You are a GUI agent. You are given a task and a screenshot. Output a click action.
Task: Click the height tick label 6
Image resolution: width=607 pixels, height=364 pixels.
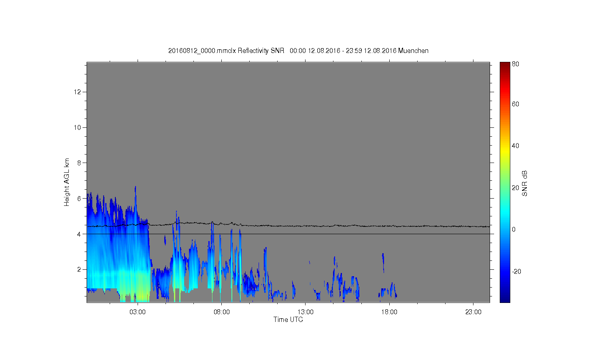(x=80, y=199)
